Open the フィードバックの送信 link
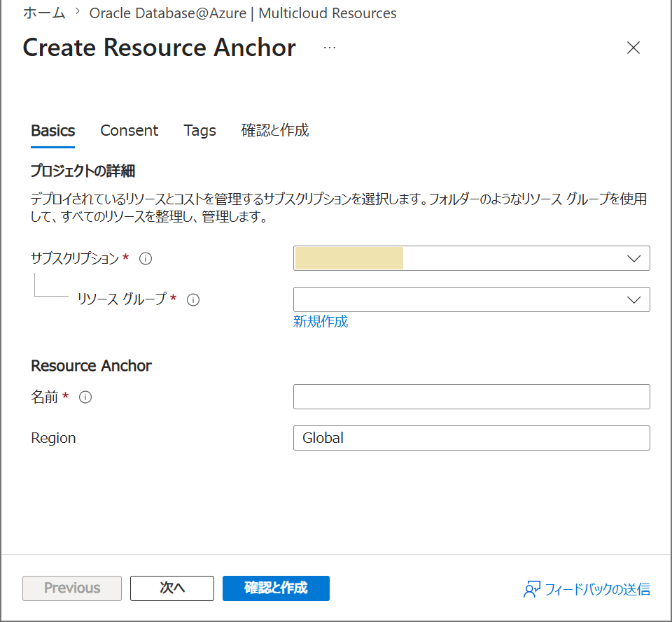672x622 pixels. point(597,589)
